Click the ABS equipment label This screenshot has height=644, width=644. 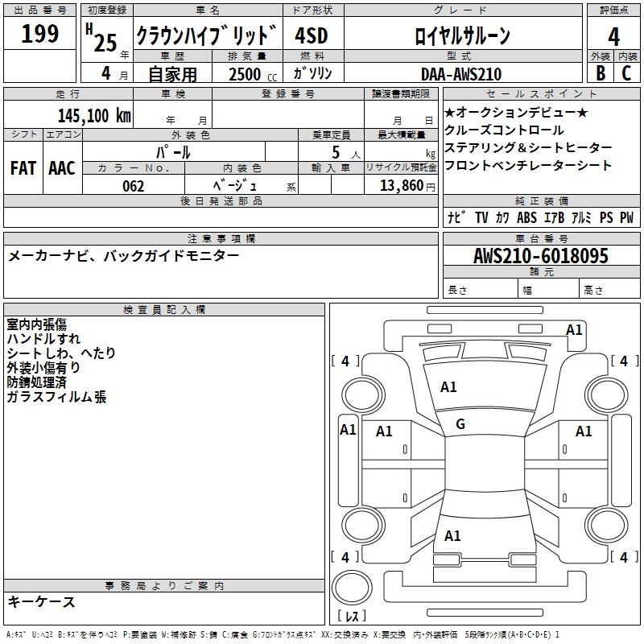[x=526, y=217]
